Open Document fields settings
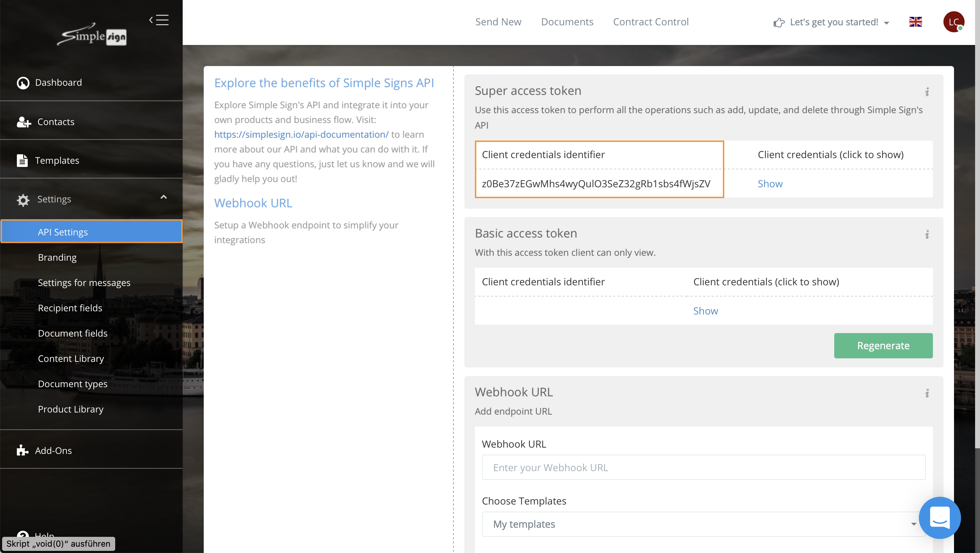Viewport: 980px width, 553px height. point(73,333)
